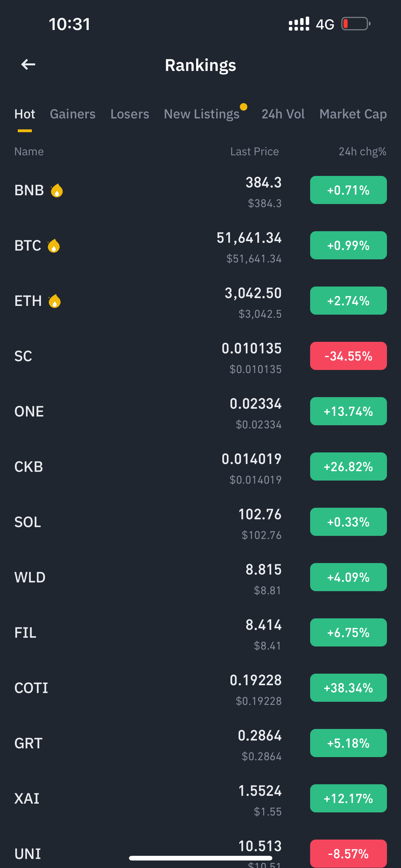This screenshot has width=401, height=868.
Task: Tap COTI's green +38.34% change badge
Action: tap(348, 688)
